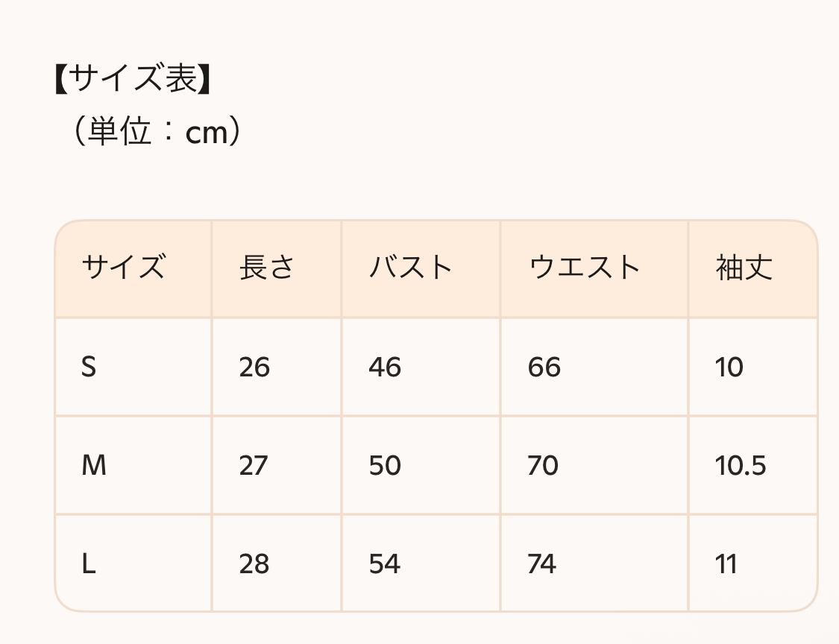Viewport: 839px width, 644px height.
Task: Click the サイズ column header
Action: coord(123,267)
